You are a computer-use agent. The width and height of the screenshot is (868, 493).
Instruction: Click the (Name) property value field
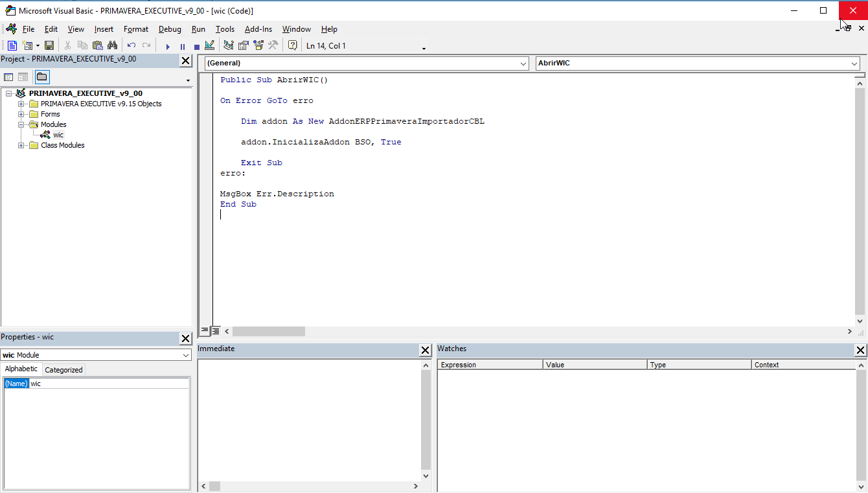pyautogui.click(x=109, y=384)
